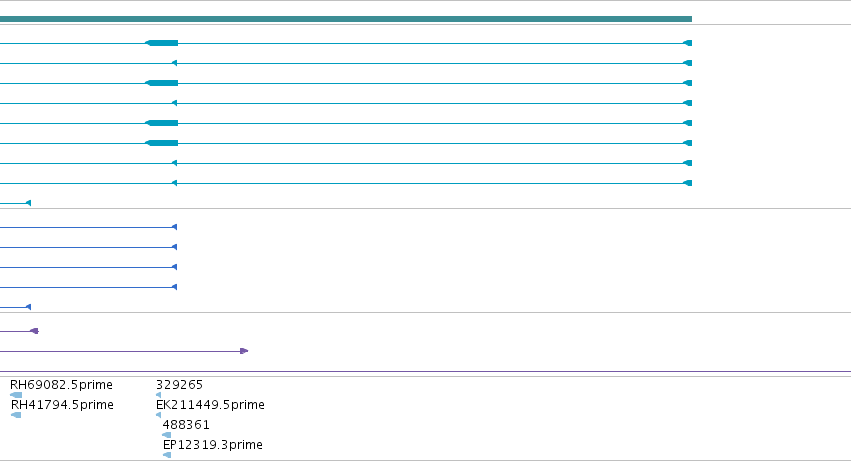
Task: Select the dark teal gene span bar
Action: [x=346, y=19]
